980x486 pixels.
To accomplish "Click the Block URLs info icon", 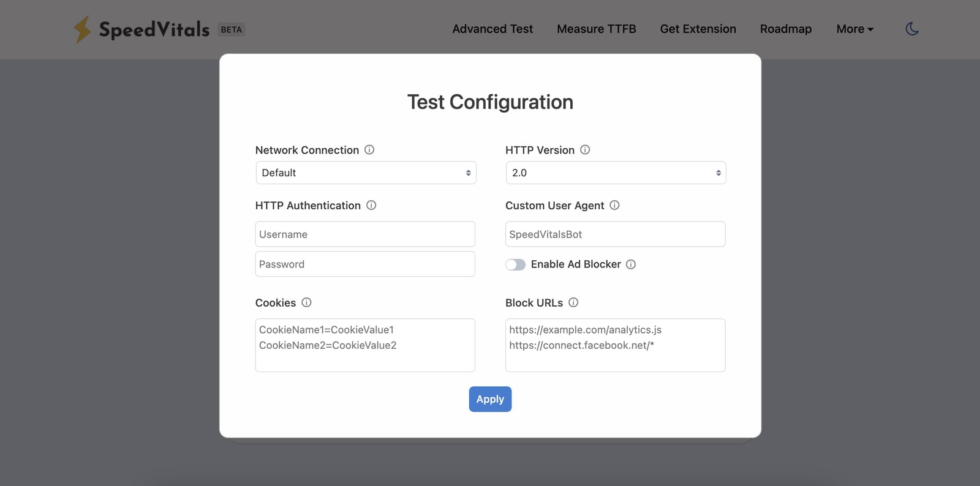I will (573, 302).
